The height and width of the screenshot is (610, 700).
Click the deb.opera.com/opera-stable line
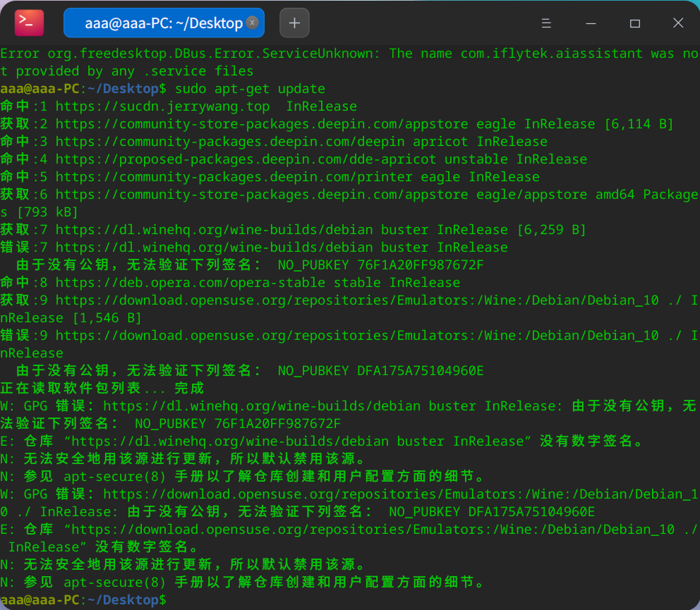point(230,283)
